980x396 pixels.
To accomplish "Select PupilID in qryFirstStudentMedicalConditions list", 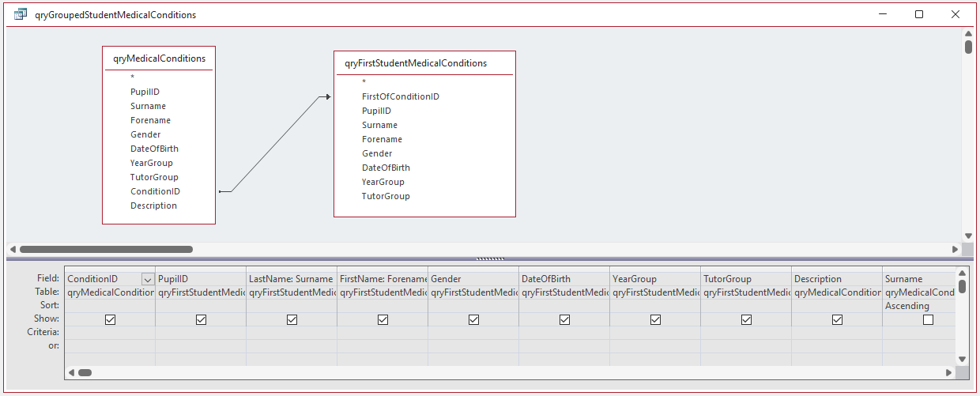I will [x=377, y=111].
